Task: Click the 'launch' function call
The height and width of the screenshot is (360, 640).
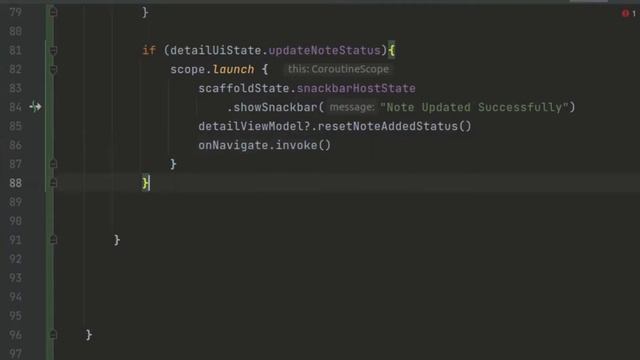Action: pos(233,69)
